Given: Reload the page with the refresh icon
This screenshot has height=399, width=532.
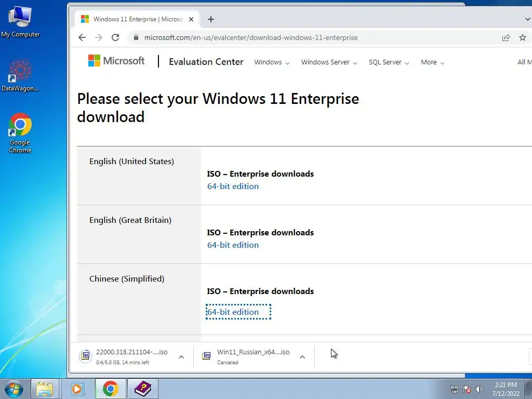Looking at the screenshot, I should [115, 37].
